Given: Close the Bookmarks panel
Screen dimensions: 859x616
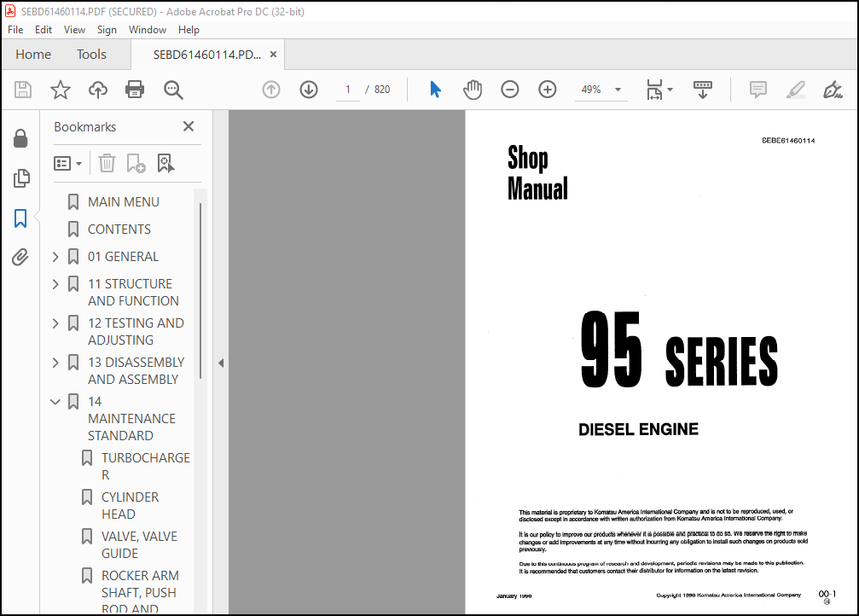Looking at the screenshot, I should click(189, 126).
